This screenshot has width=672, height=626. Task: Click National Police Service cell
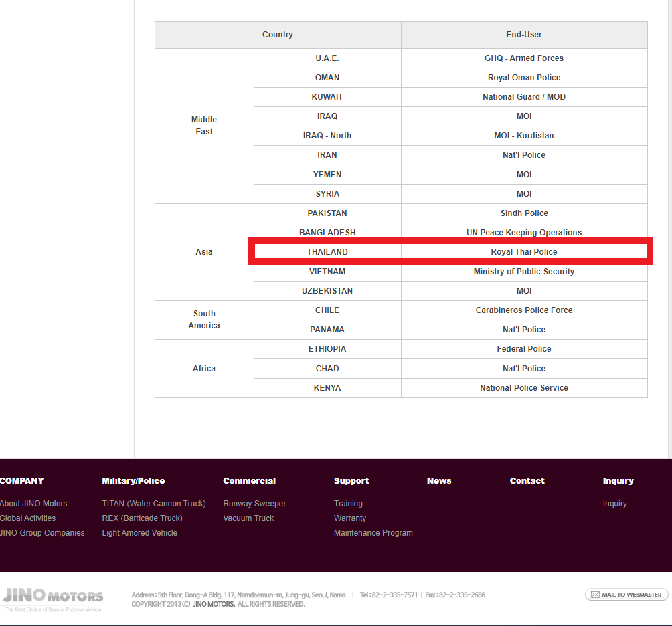point(524,387)
